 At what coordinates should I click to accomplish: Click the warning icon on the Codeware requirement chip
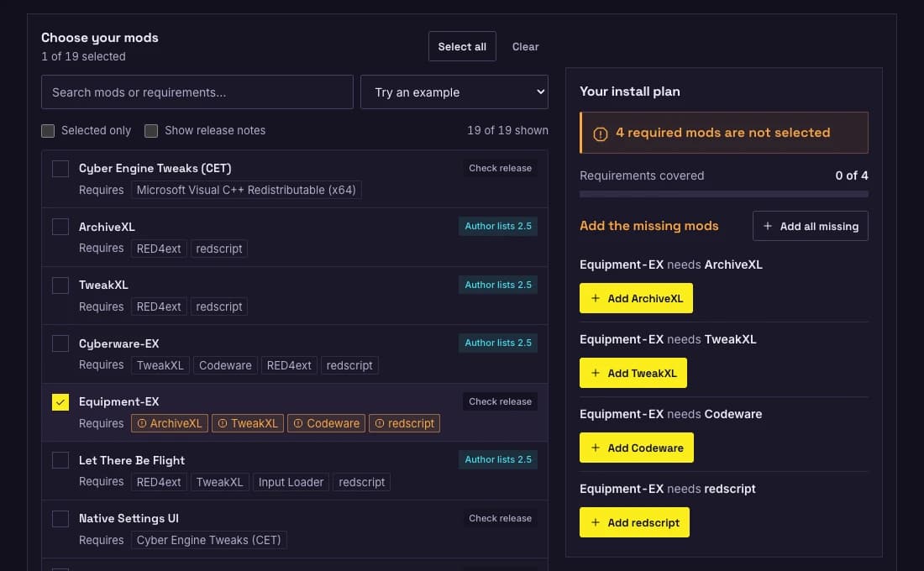(298, 423)
